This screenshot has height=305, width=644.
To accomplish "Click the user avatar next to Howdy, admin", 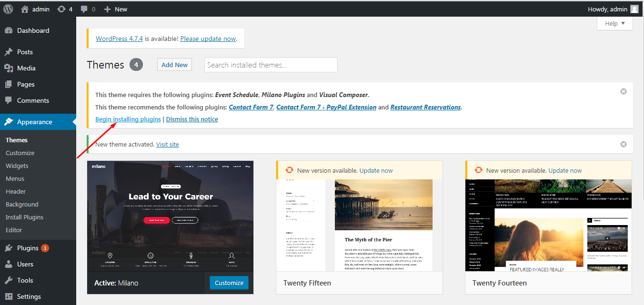I will click(634, 9).
